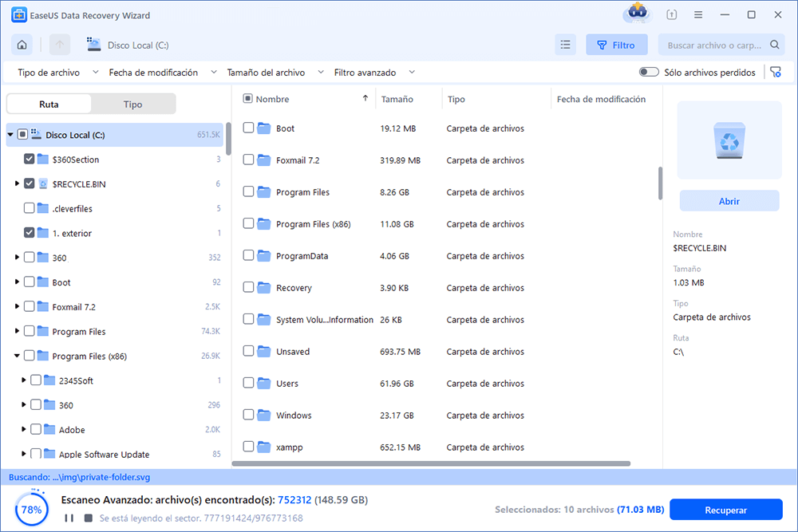
Task: Select the Boot folder icon in file list
Action: [263, 128]
